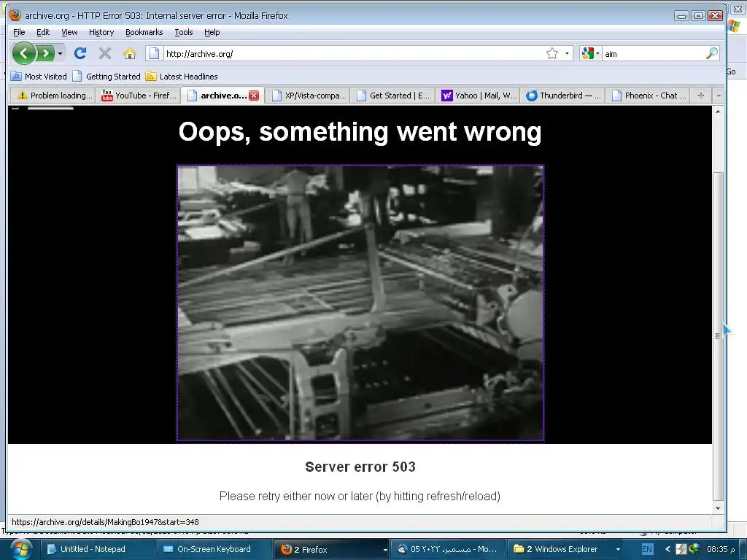Switch to the XP/Vista-compa... tab

[x=308, y=96]
